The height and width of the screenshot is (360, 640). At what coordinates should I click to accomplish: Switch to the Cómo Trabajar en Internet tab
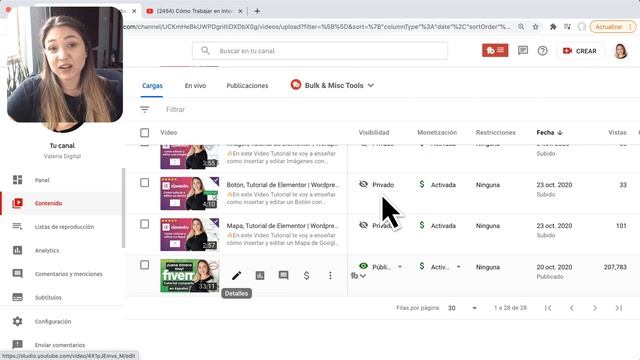point(194,11)
